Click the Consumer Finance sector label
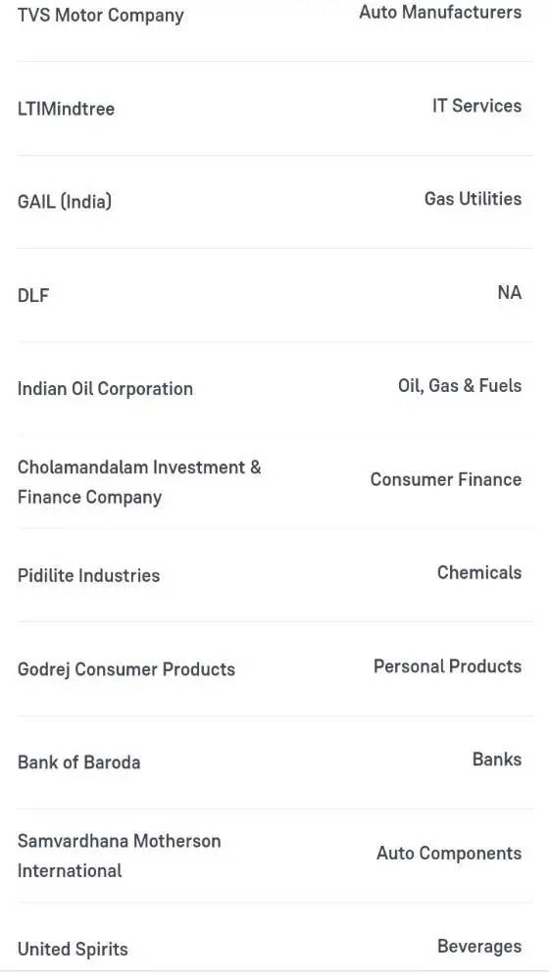 point(446,479)
